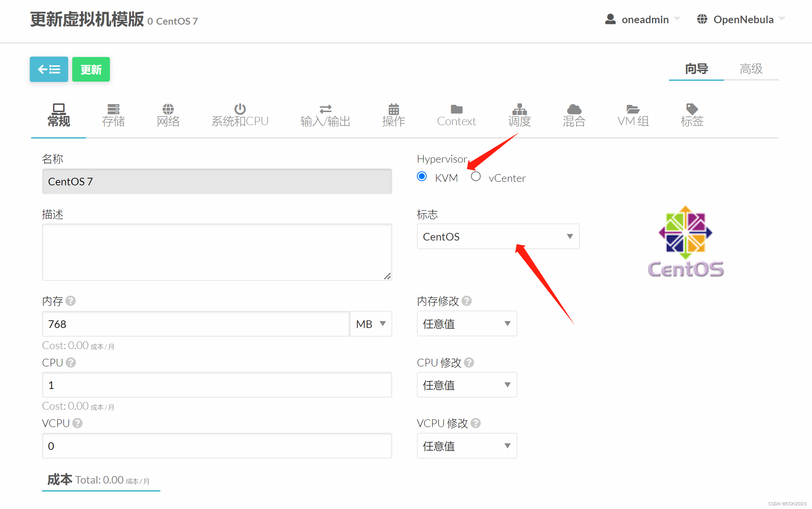Expand the 标志 CentOS logo dropdown

tap(498, 237)
